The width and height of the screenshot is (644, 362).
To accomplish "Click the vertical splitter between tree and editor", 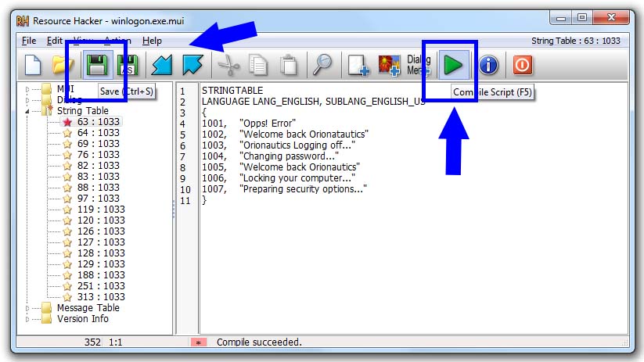I will [x=174, y=209].
